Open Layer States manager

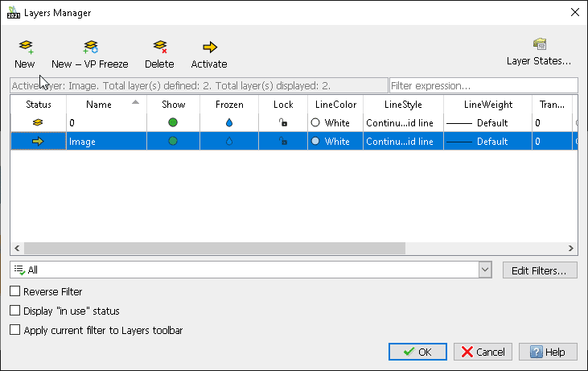coord(539,45)
